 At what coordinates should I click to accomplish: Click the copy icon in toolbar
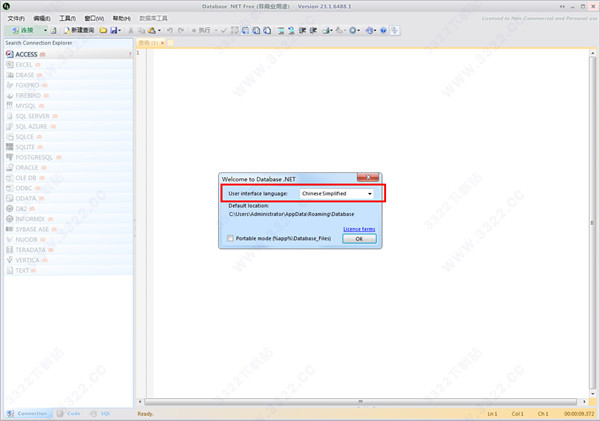[142, 30]
